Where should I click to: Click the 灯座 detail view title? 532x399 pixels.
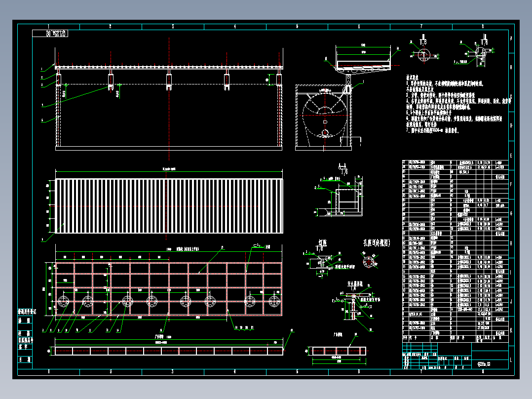point(322,242)
